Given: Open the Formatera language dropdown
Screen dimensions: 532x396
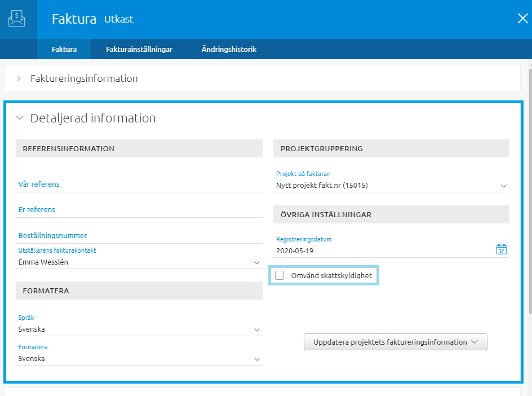Looking at the screenshot, I should click(x=256, y=359).
